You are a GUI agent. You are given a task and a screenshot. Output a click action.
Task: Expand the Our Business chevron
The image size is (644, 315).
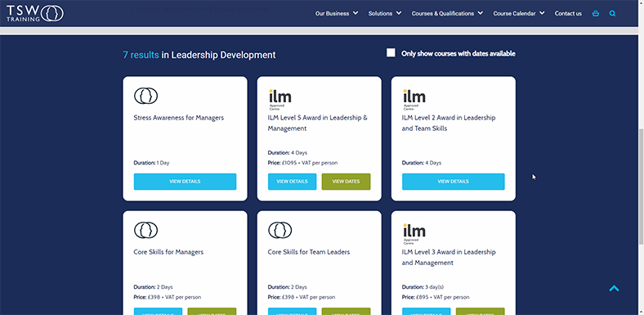tap(356, 13)
